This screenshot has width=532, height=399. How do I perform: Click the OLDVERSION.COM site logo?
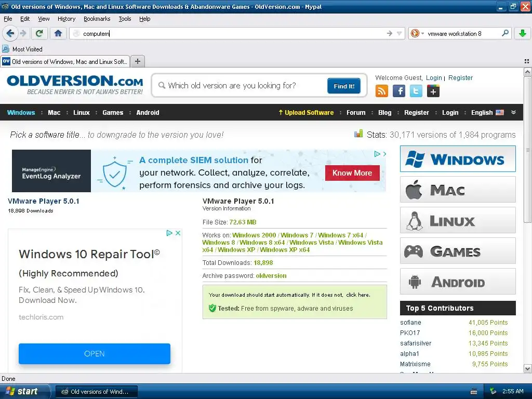75,85
